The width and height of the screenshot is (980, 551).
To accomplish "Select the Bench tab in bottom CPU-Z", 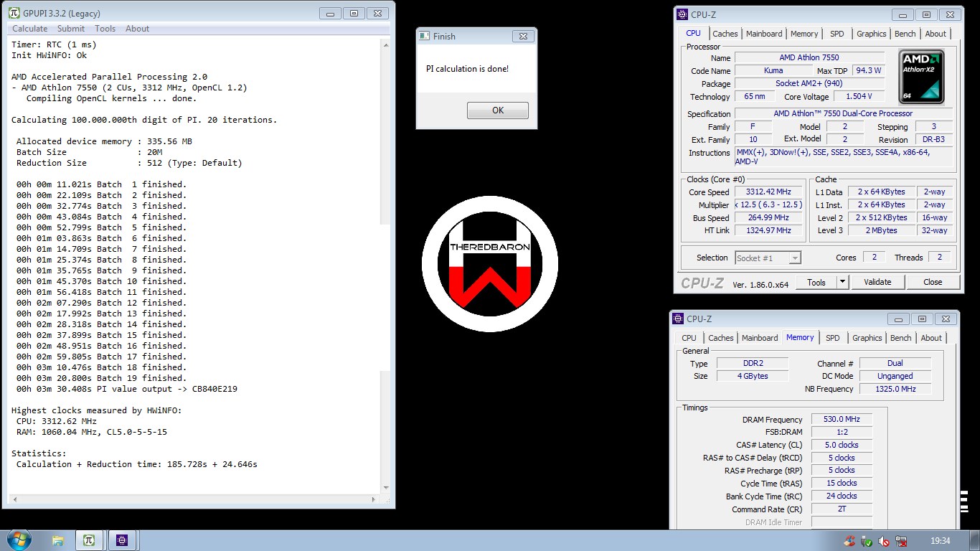I will pyautogui.click(x=901, y=338).
